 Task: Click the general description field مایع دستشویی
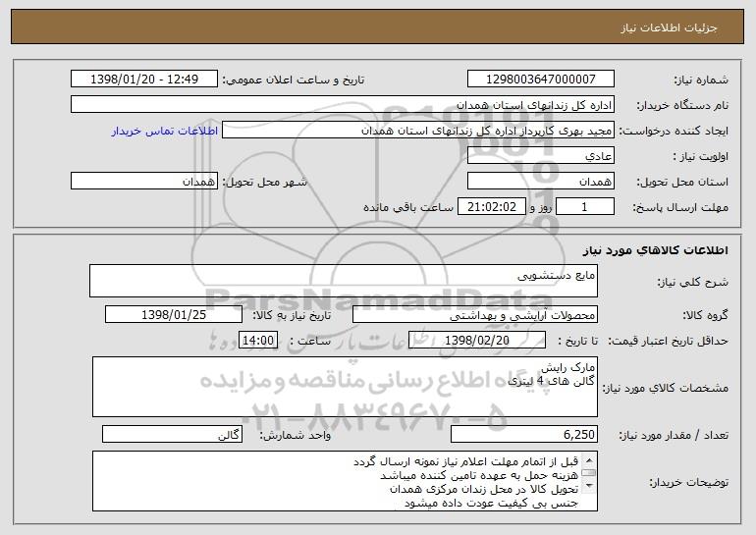coord(344,281)
